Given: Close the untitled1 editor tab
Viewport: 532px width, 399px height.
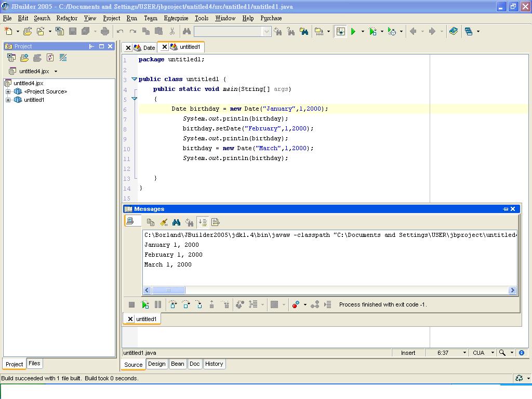Looking at the screenshot, I should [165, 47].
